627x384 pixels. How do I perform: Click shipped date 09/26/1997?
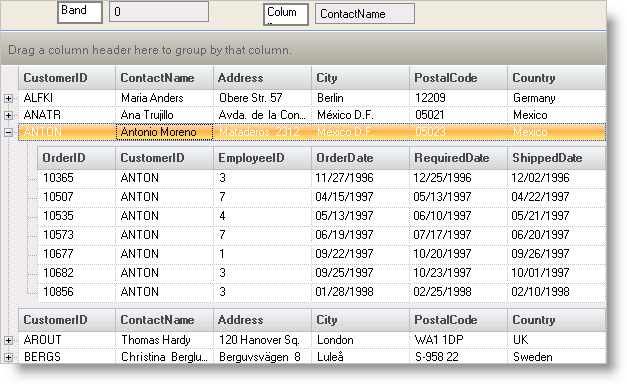pyautogui.click(x=556, y=254)
